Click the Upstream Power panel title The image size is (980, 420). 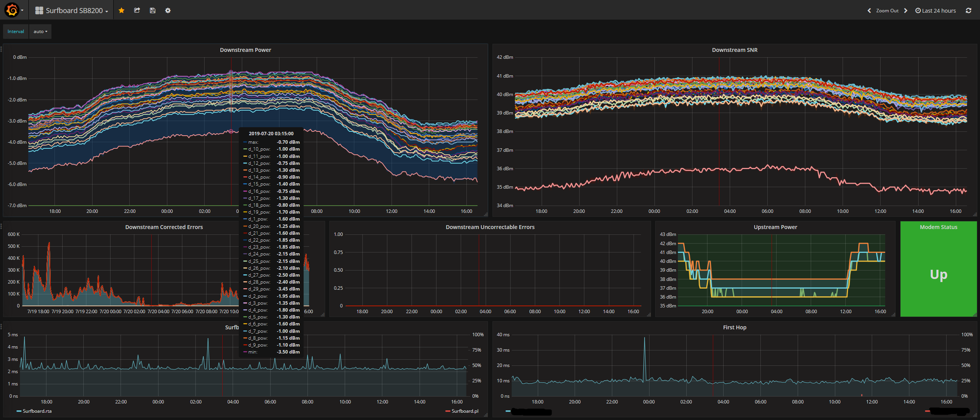775,227
